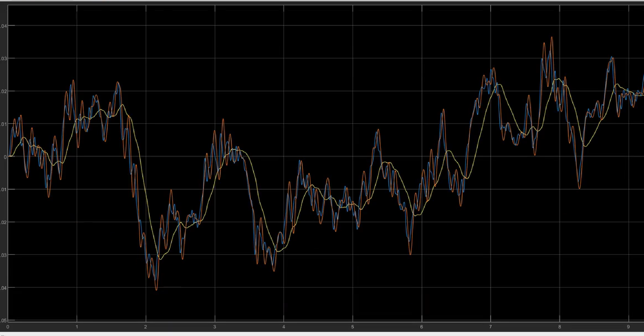
Task: Click the highest orange peak near x=8
Action: (551, 37)
